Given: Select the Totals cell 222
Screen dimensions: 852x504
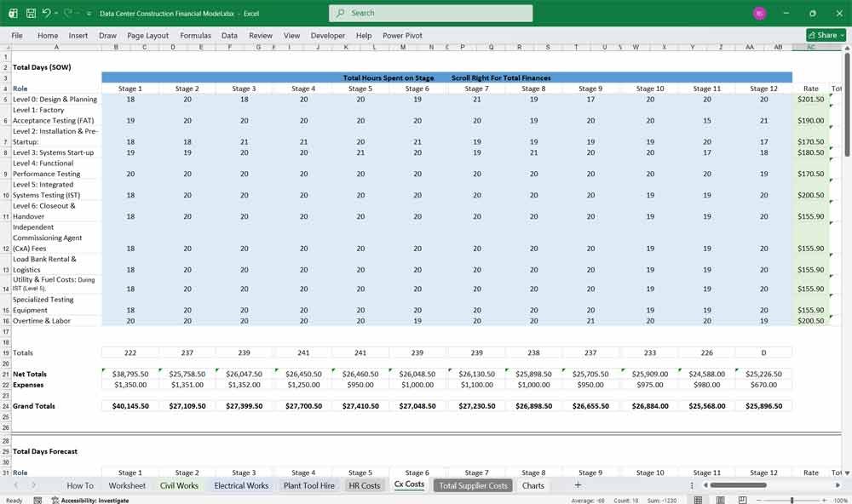Looking at the screenshot, I should 130,352.
